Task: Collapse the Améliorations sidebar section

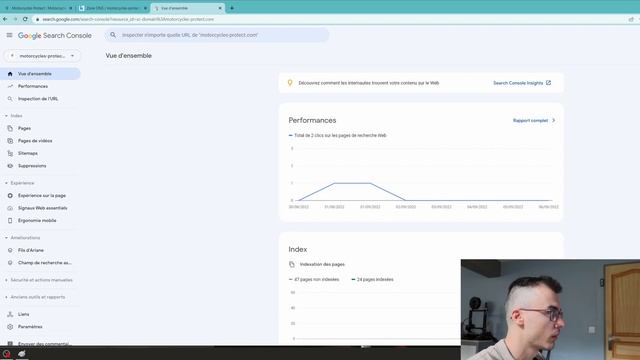Action: pyautogui.click(x=6, y=238)
